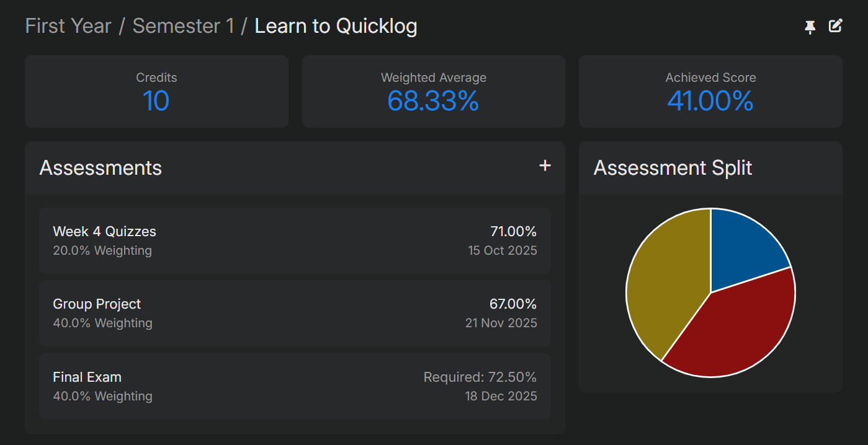Navigate to Semester 1 breadcrumb
Screen dimensions: 868x445
pyautogui.click(x=184, y=26)
